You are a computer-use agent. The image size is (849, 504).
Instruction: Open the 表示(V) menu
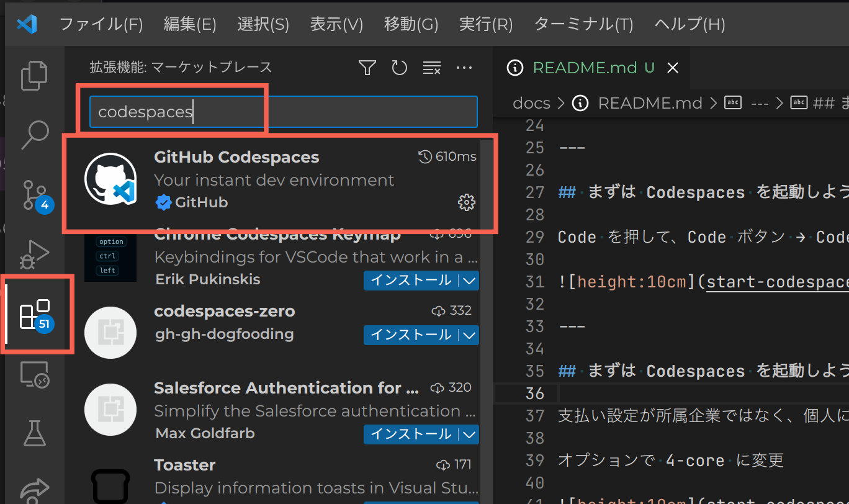pos(336,24)
